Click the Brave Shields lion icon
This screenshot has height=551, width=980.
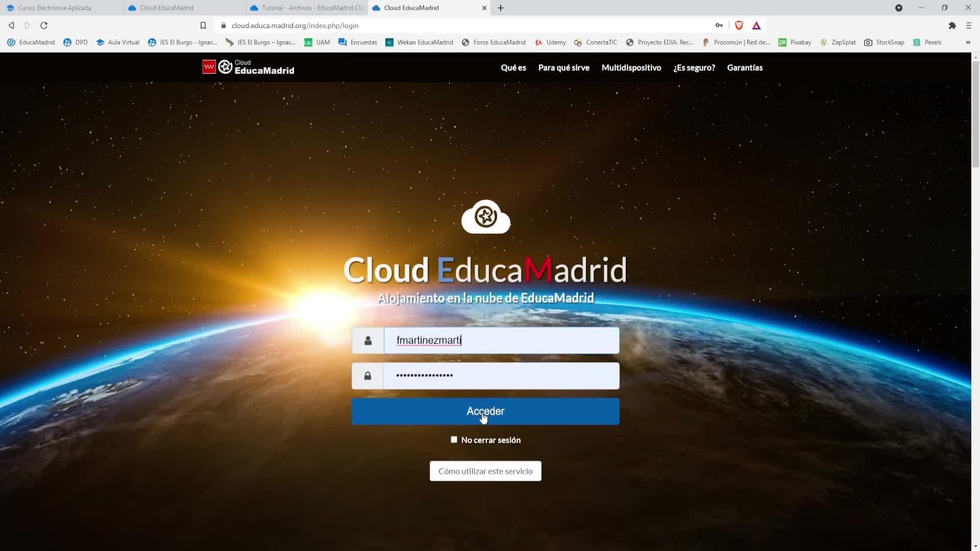pos(739,26)
